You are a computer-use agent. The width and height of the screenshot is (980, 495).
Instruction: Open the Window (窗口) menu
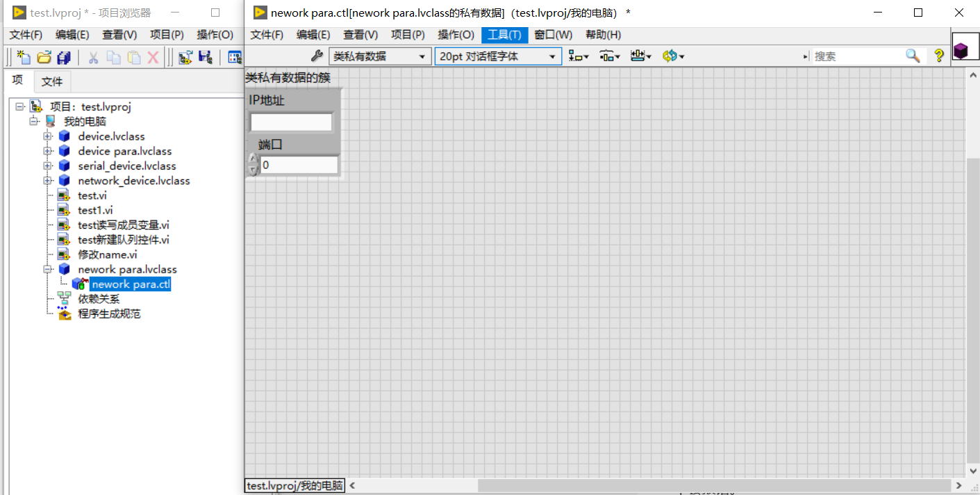click(554, 35)
